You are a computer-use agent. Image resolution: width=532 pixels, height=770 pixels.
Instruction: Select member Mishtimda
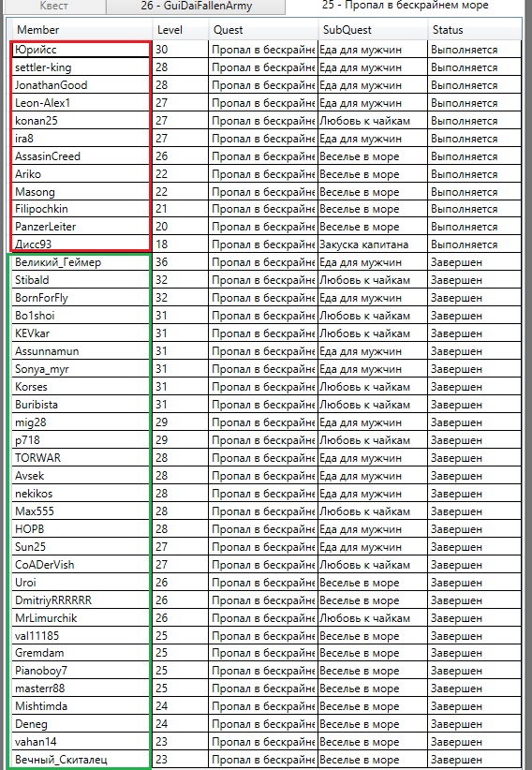point(81,706)
